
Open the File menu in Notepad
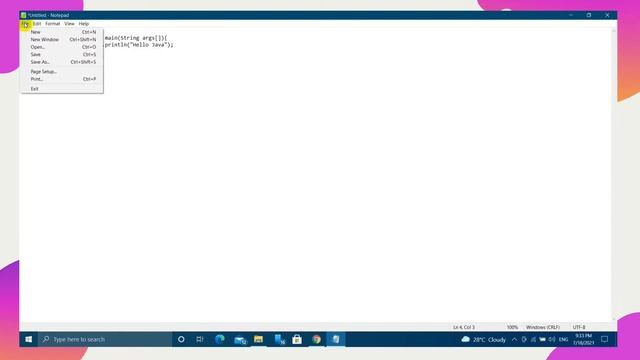tap(25, 24)
